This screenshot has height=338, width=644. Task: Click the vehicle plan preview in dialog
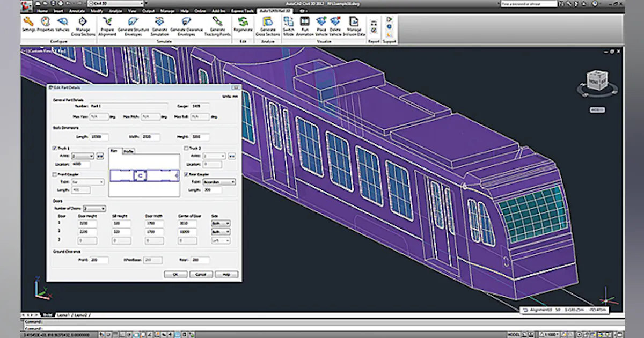144,175
